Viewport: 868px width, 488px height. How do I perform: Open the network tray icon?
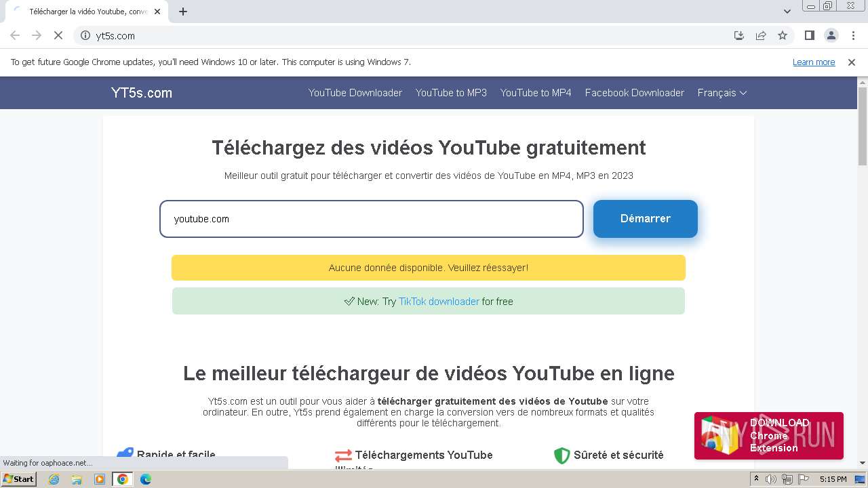[x=787, y=479]
